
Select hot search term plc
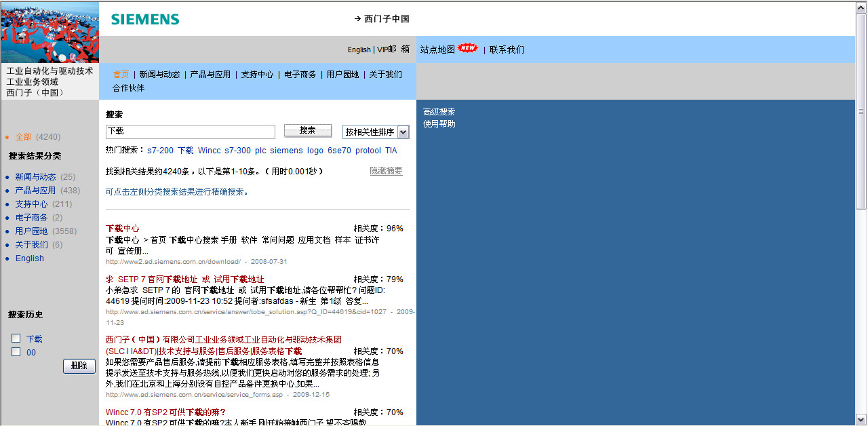coord(260,151)
